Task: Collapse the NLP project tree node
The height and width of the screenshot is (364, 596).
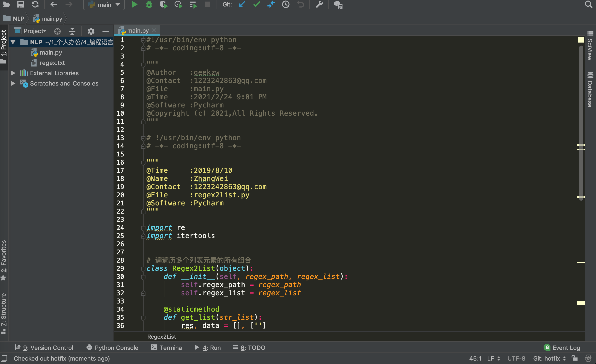Action: coord(13,42)
